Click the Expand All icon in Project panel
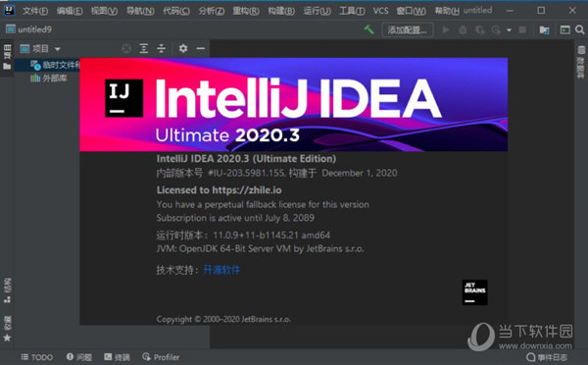588x365 pixels. (144, 48)
